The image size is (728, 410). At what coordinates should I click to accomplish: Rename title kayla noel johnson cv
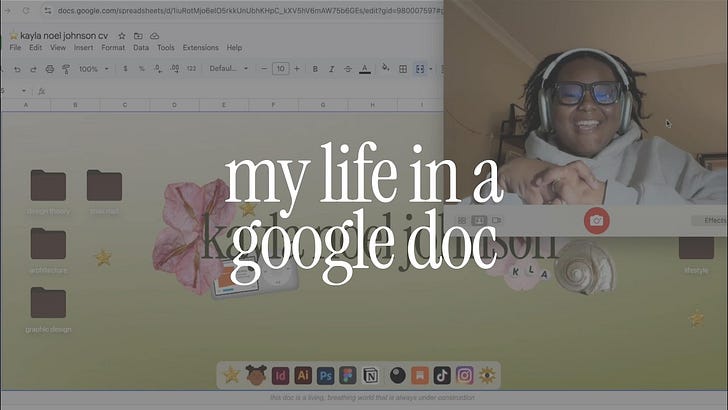tap(64, 36)
